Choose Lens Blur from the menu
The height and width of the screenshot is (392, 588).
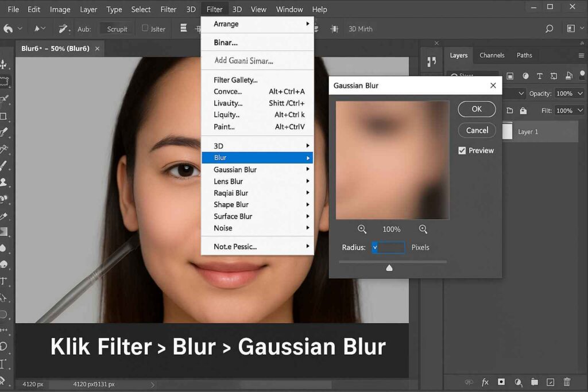point(258,181)
